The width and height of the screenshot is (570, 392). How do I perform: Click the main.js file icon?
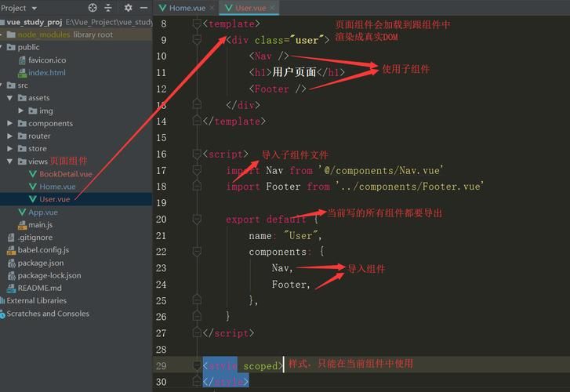point(22,225)
